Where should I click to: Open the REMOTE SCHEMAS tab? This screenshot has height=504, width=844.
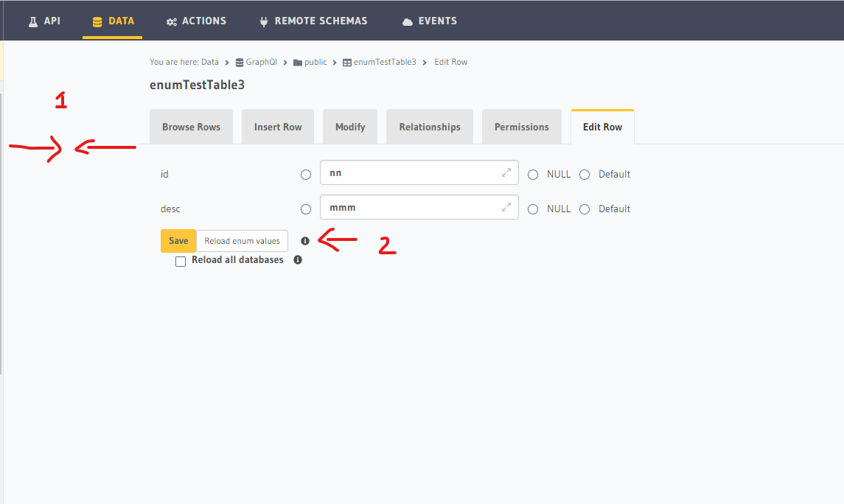313,21
